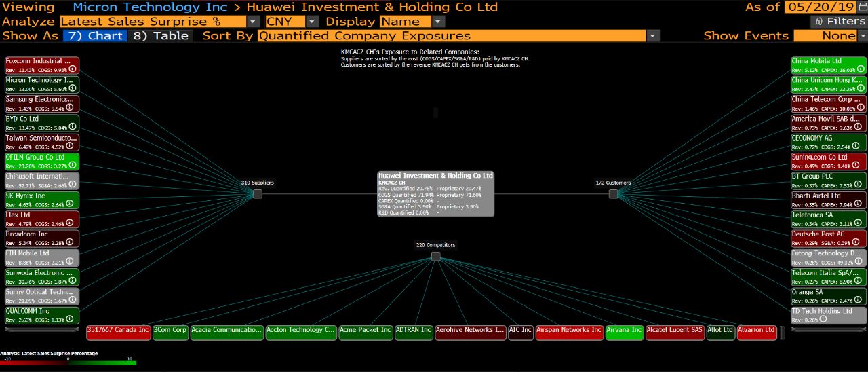Select Aerohive Networks competitor

pyautogui.click(x=471, y=333)
